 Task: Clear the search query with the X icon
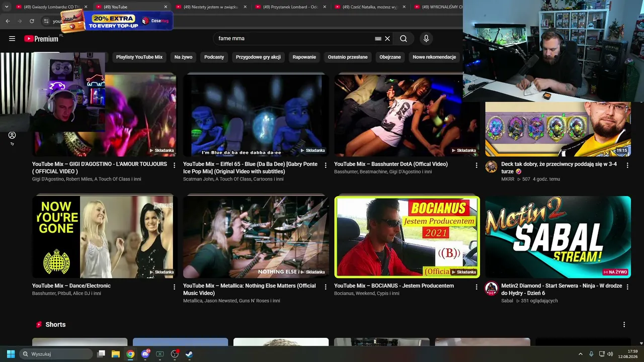click(x=387, y=39)
